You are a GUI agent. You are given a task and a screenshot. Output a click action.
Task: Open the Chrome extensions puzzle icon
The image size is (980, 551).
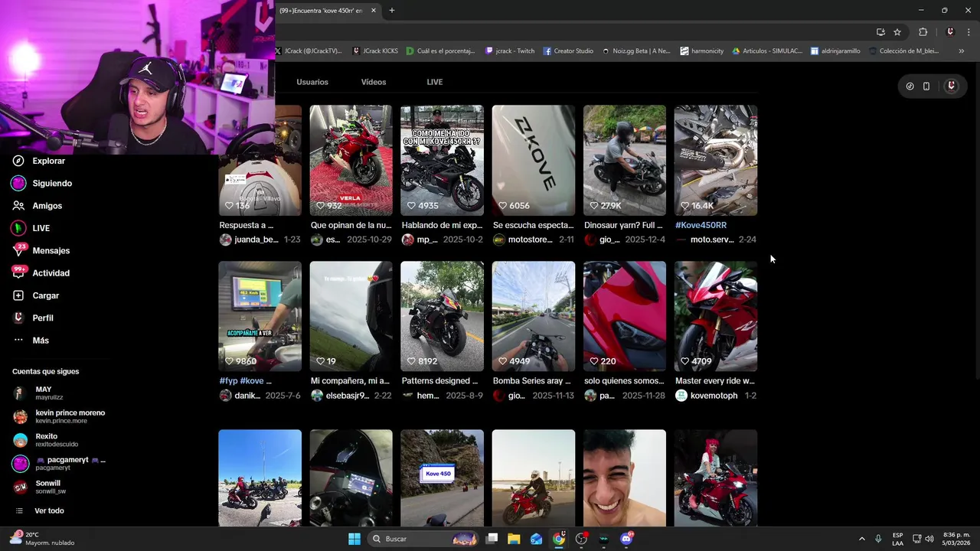923,32
